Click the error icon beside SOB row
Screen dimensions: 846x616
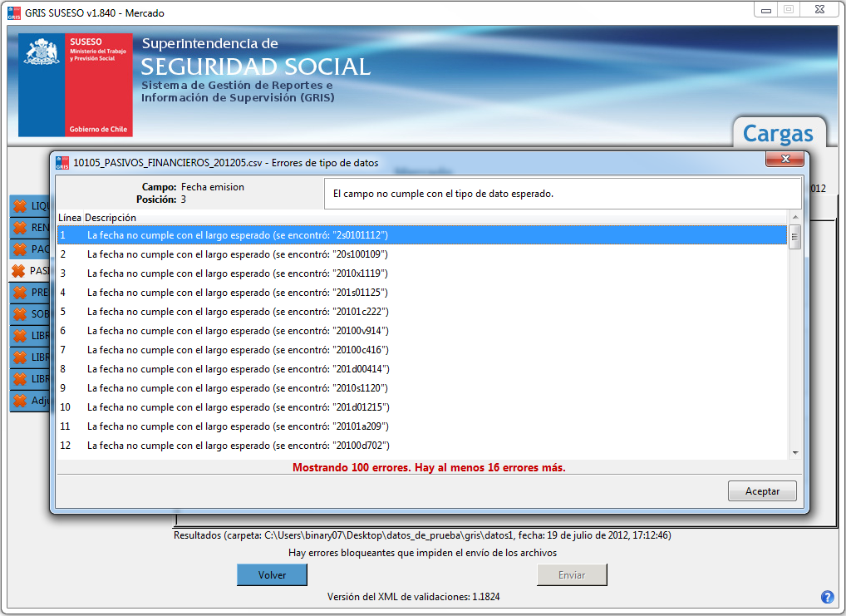(20, 313)
